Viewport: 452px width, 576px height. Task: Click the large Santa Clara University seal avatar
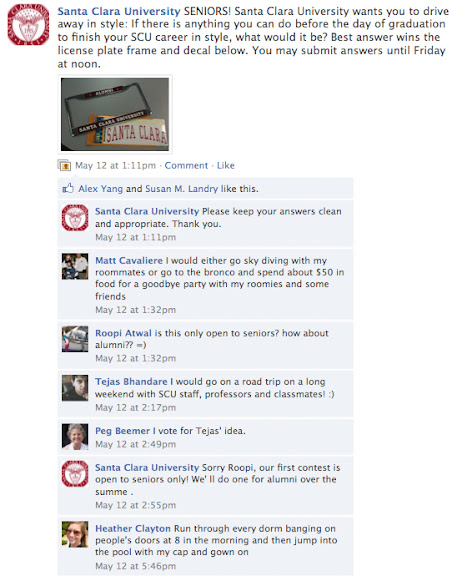[28, 25]
